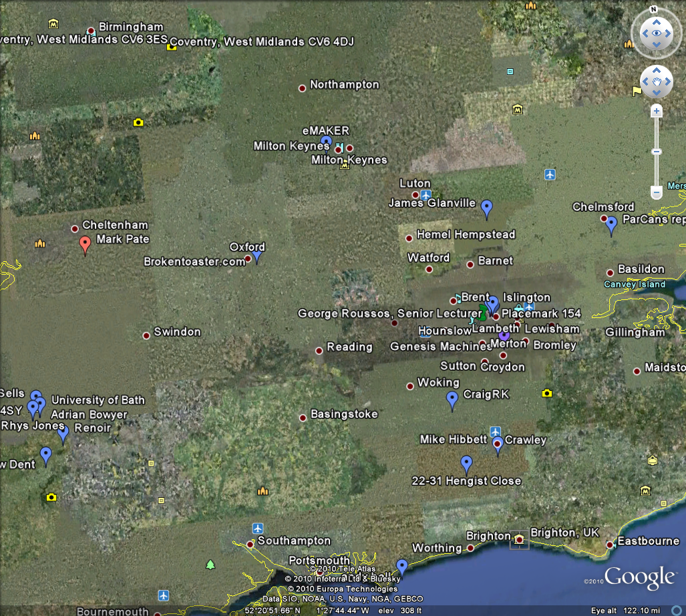Click the airport icon above Southampton label
This screenshot has width=686, height=616.
coord(258,528)
